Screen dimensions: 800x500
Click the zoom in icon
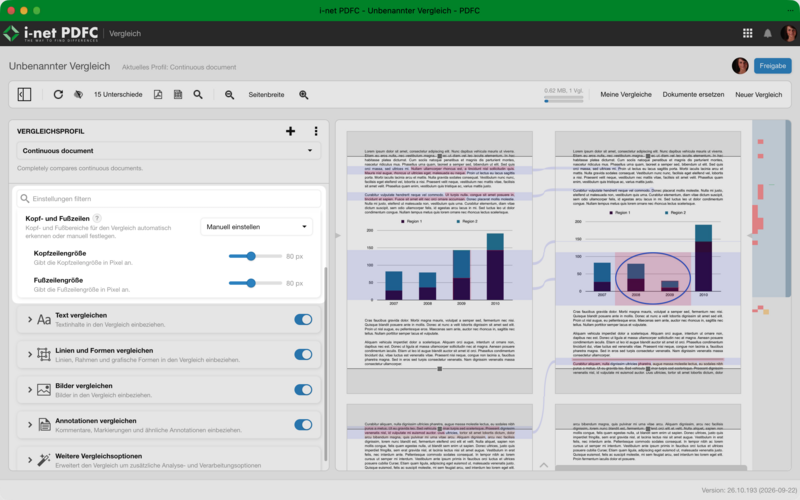tap(304, 94)
